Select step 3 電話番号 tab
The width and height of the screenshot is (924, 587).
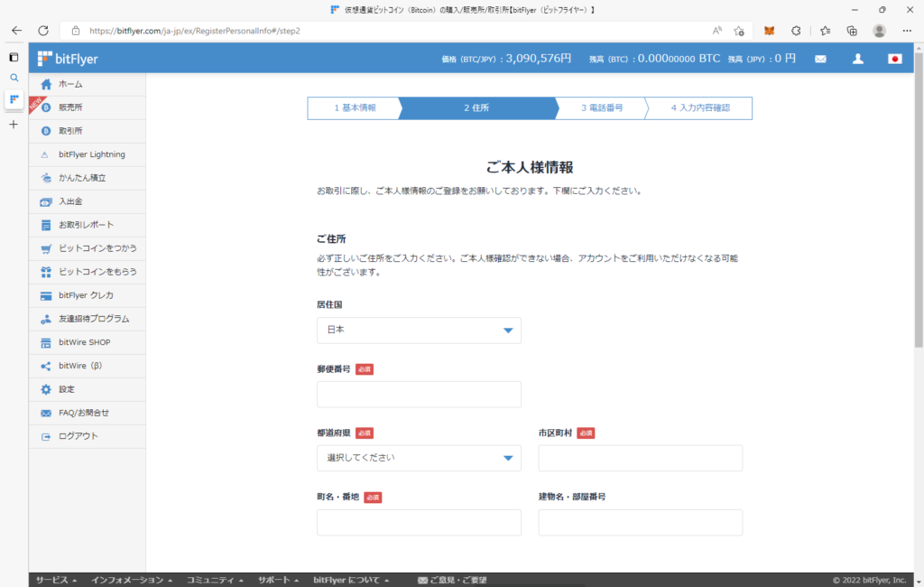[601, 108]
